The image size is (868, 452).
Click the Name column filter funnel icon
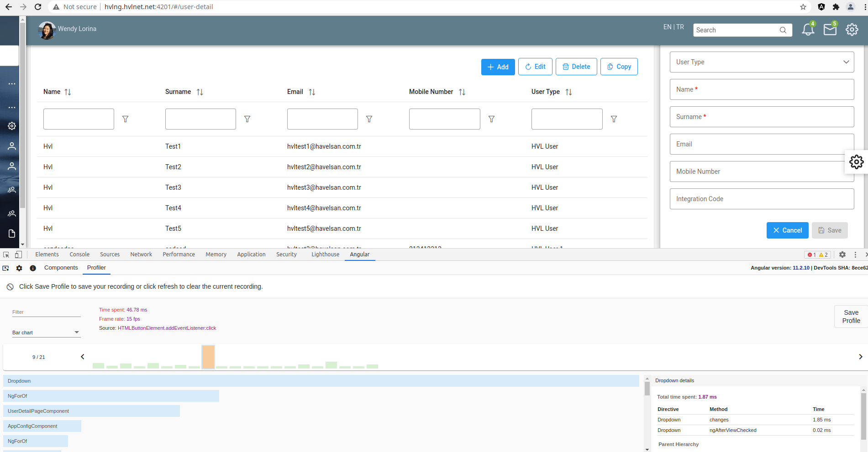pyautogui.click(x=125, y=119)
